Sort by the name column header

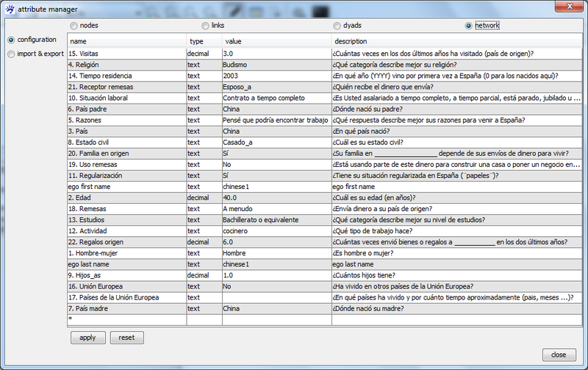[126, 41]
